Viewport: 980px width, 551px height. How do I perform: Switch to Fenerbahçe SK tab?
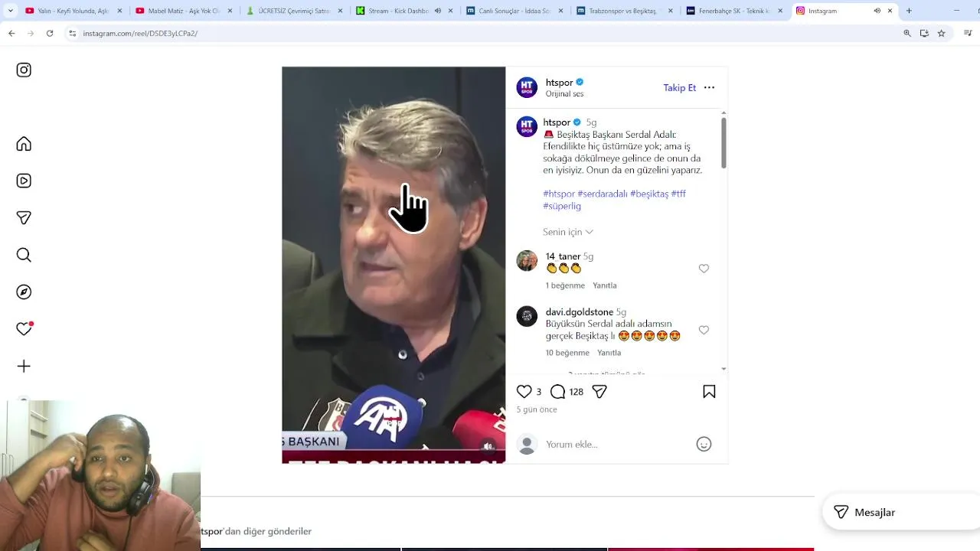[735, 11]
